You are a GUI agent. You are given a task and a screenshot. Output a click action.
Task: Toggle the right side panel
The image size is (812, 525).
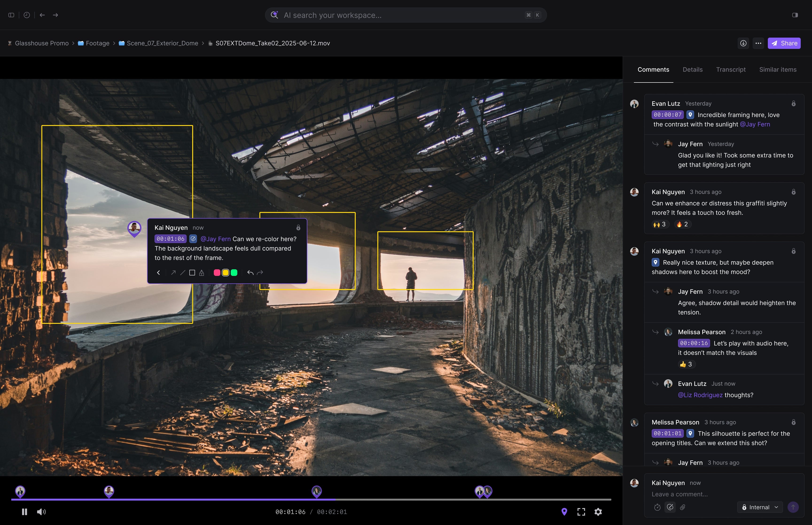click(x=795, y=15)
